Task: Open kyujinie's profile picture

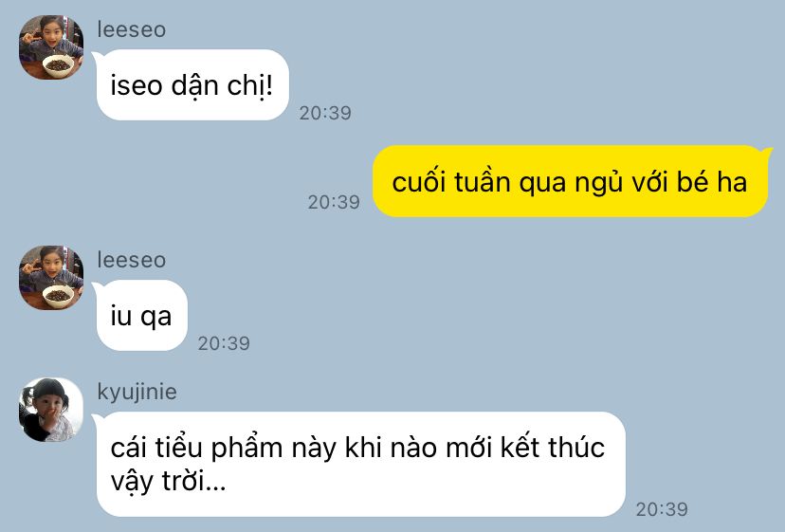Action: [51, 410]
